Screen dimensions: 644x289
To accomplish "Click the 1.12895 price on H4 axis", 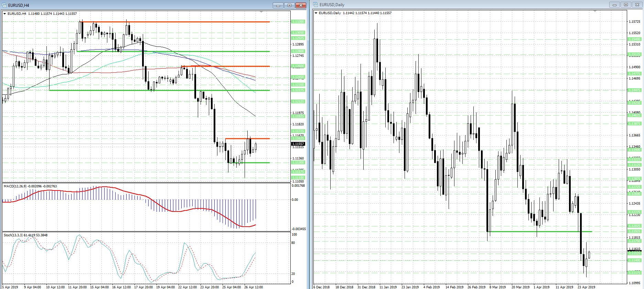I will pos(298,44).
